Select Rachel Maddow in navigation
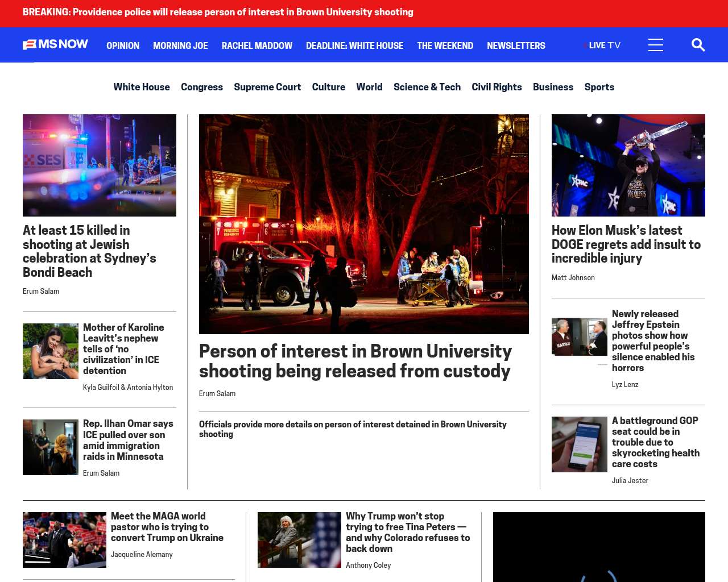Image resolution: width=728 pixels, height=582 pixels. (x=257, y=45)
